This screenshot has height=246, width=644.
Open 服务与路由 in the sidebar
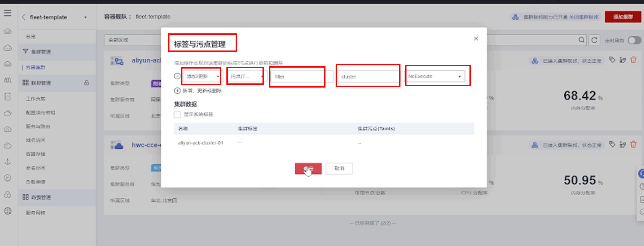(x=38, y=126)
